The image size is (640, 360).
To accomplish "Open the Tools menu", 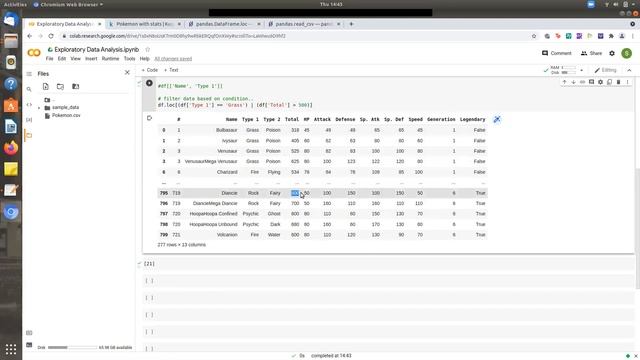I will click(x=129, y=59).
